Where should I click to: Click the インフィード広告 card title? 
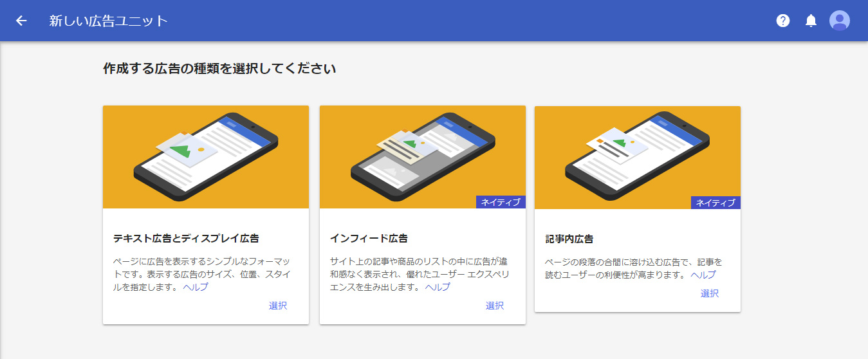(369, 238)
